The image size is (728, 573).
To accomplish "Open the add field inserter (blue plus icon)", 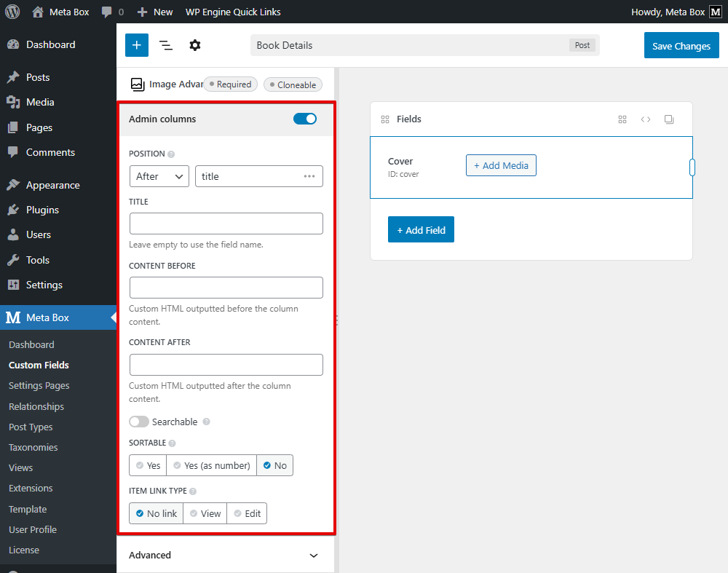I will (x=136, y=45).
